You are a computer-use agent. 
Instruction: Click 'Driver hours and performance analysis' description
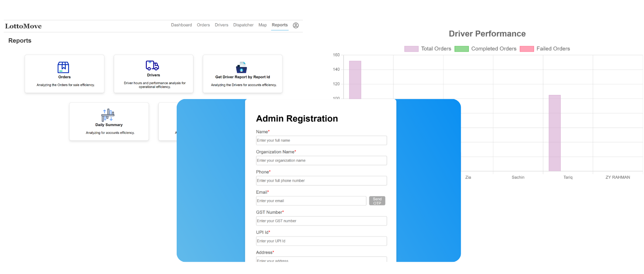[155, 85]
